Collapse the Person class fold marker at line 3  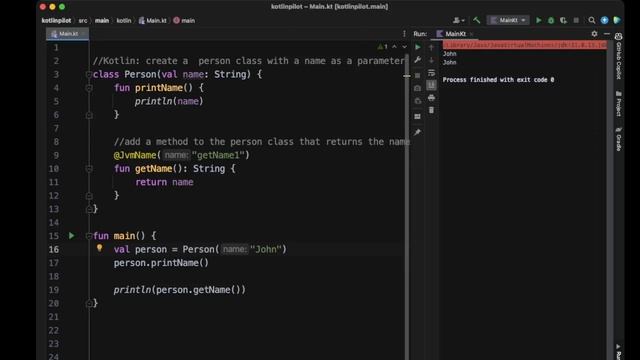[x=89, y=74]
